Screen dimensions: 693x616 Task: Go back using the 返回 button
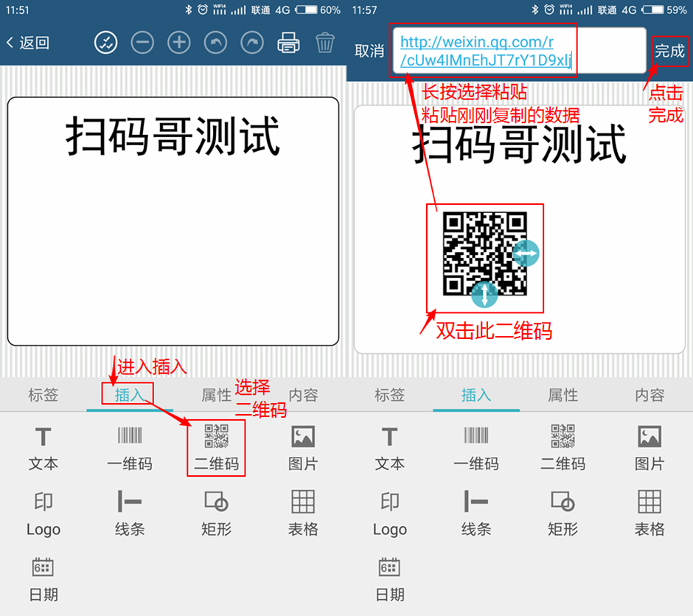point(28,43)
